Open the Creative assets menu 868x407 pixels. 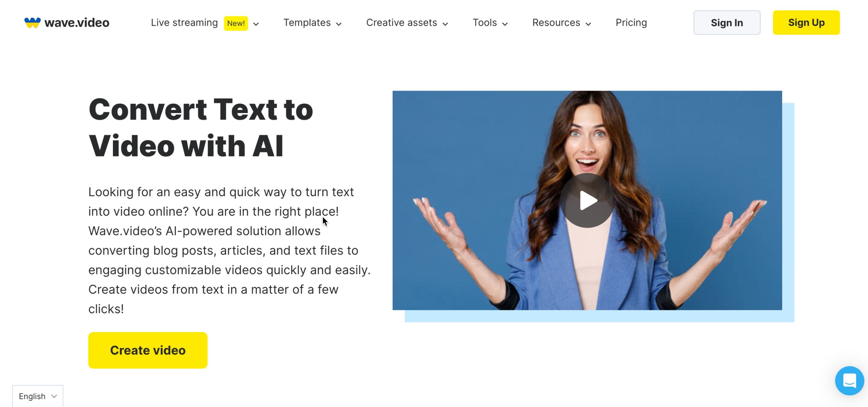click(x=401, y=22)
